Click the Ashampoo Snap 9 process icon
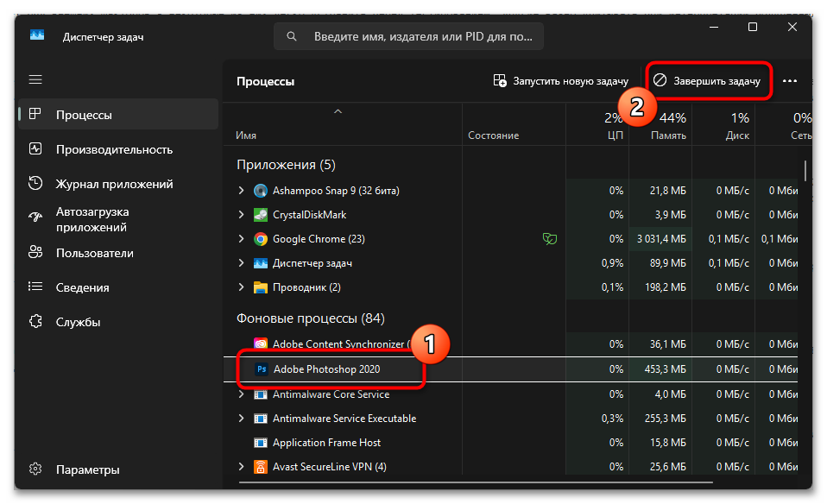 pyautogui.click(x=261, y=191)
